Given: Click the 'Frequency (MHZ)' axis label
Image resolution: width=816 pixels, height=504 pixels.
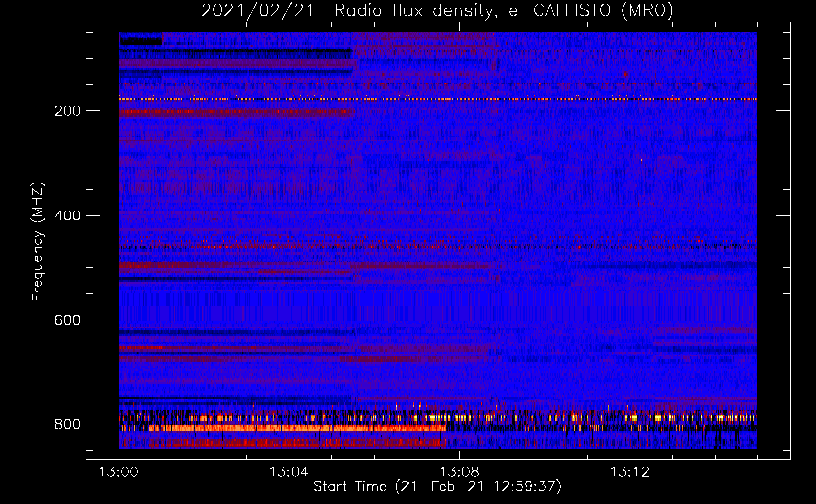Looking at the screenshot, I should point(38,241).
